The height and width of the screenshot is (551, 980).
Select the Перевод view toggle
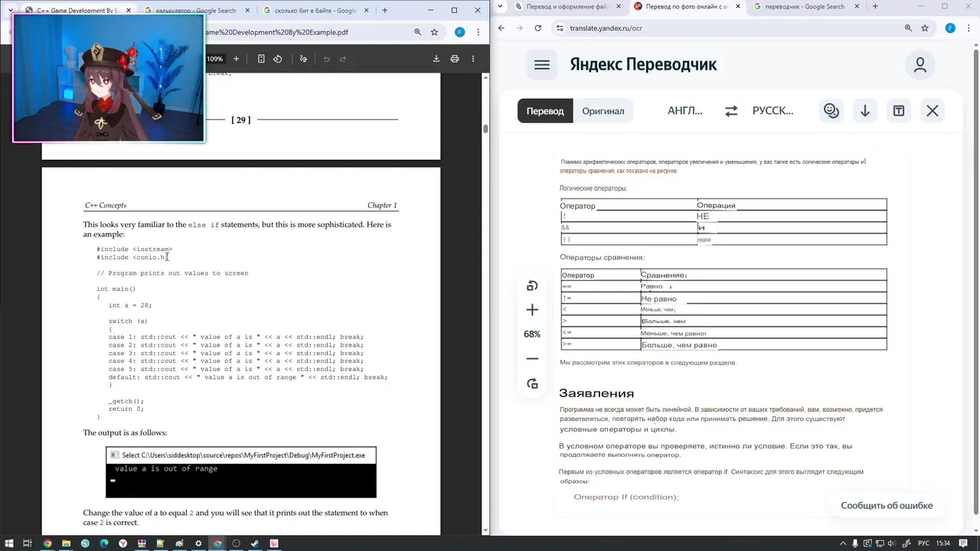tap(545, 111)
